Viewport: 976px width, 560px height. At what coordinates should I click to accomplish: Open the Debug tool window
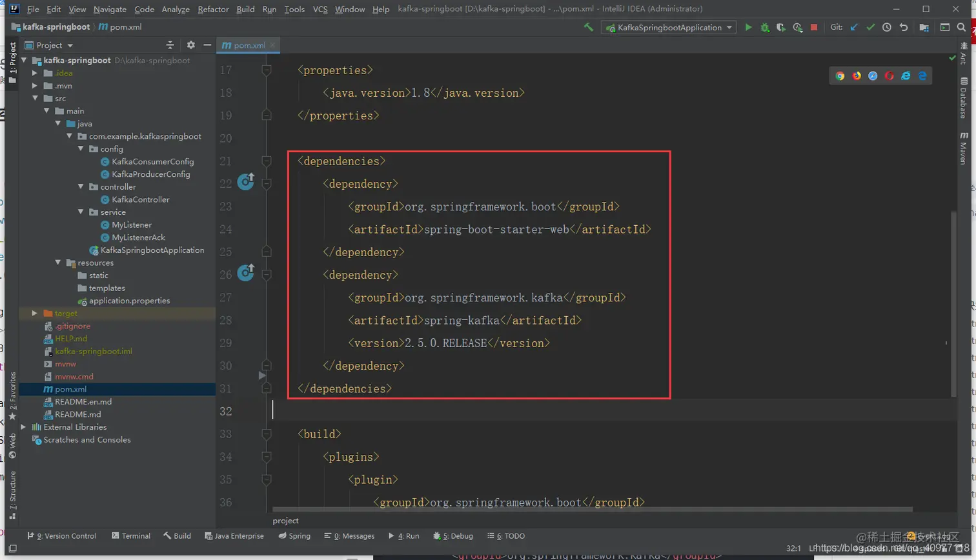tap(453, 536)
